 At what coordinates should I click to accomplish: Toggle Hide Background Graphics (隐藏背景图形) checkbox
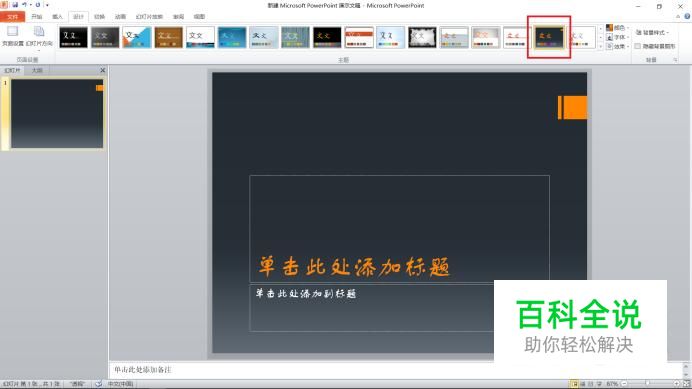(x=637, y=46)
